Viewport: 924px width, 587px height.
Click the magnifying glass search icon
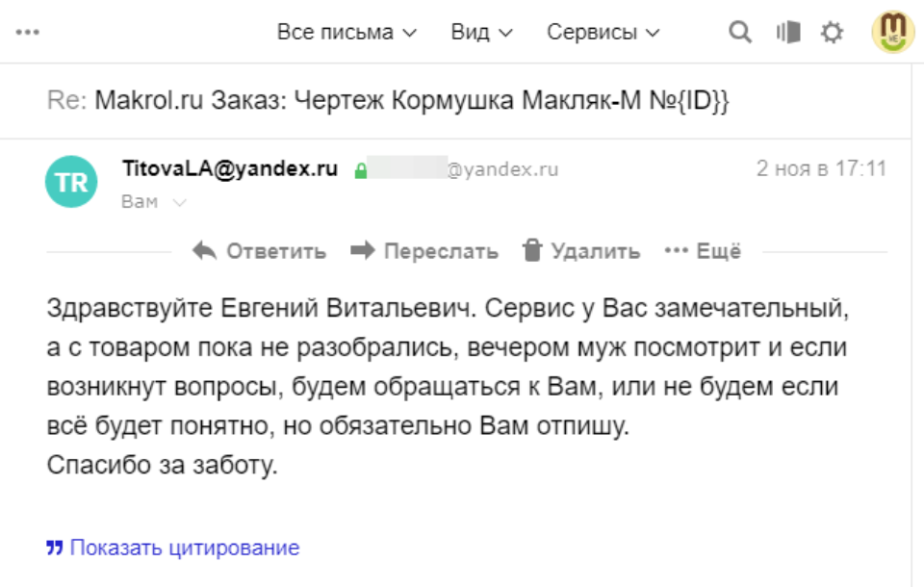pos(739,32)
